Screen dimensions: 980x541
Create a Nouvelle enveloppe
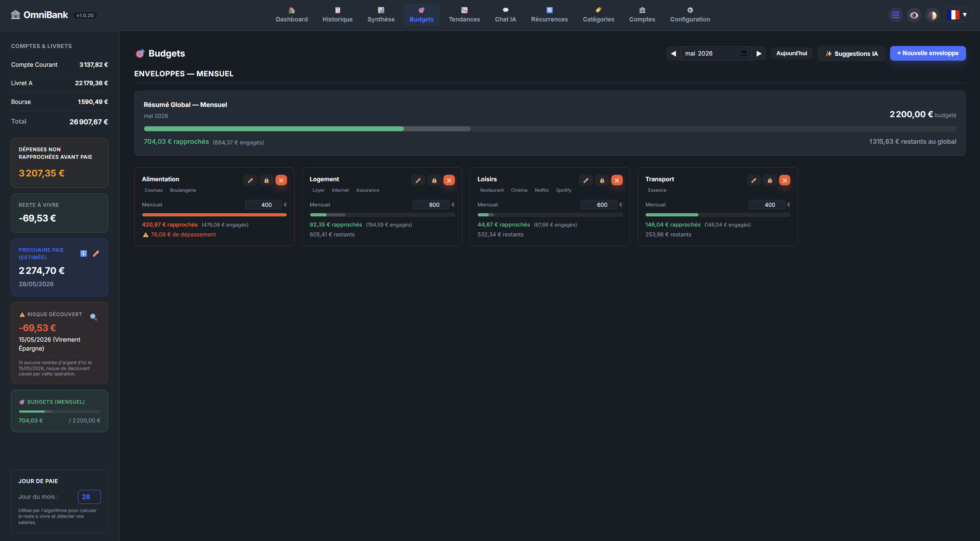click(x=928, y=53)
